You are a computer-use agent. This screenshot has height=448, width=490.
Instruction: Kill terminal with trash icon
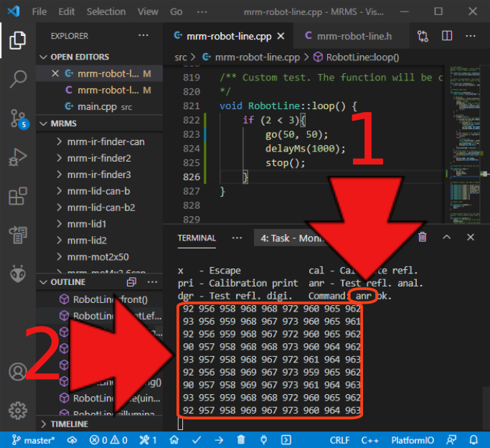(423, 237)
